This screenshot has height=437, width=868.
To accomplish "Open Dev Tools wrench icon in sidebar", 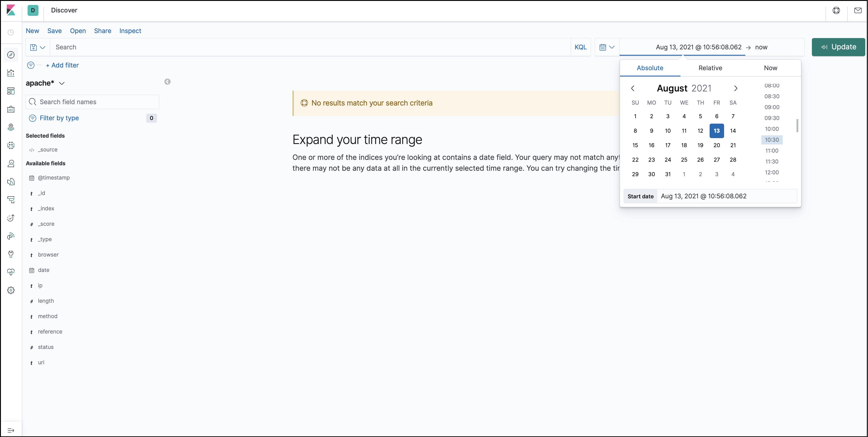I will [11, 254].
